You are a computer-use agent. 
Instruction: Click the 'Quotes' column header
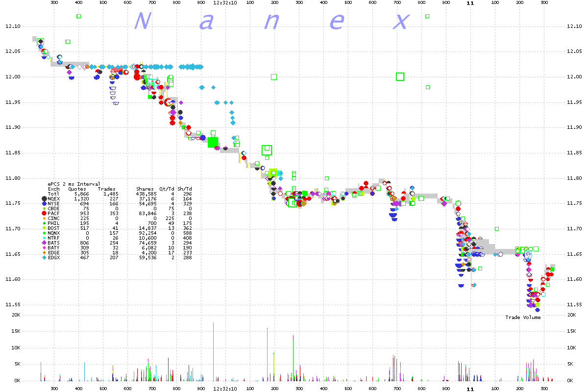(77, 189)
